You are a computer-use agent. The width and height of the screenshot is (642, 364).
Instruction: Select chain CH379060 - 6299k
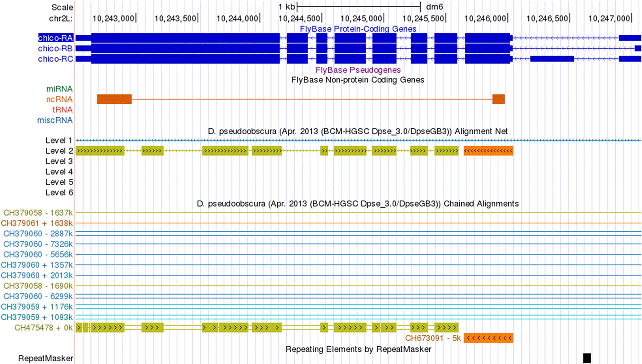[x=38, y=297]
